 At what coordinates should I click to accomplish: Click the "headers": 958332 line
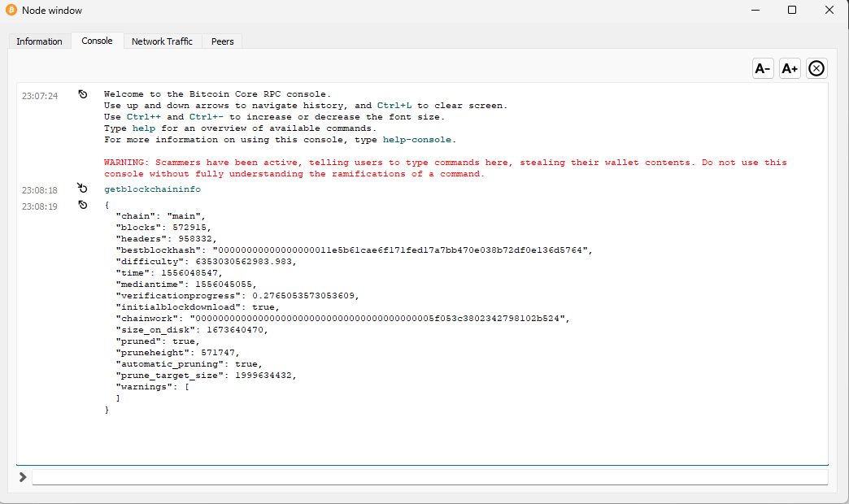pyautogui.click(x=166, y=239)
